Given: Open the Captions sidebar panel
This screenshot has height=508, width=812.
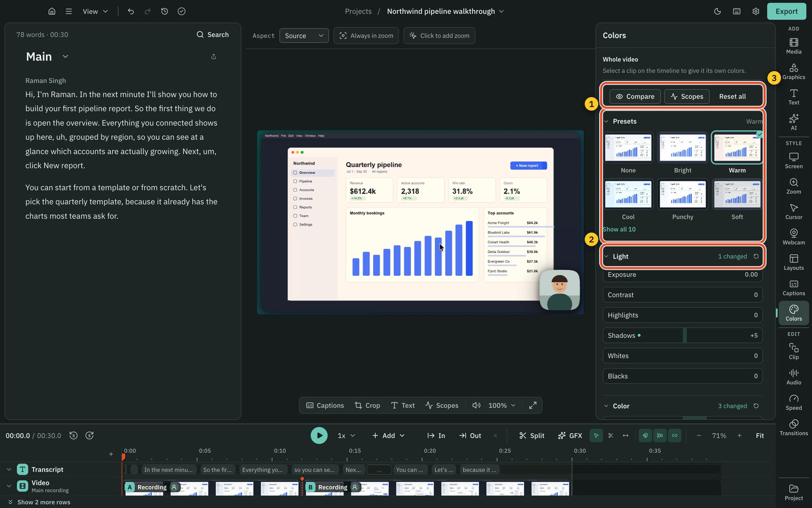Looking at the screenshot, I should (x=794, y=288).
